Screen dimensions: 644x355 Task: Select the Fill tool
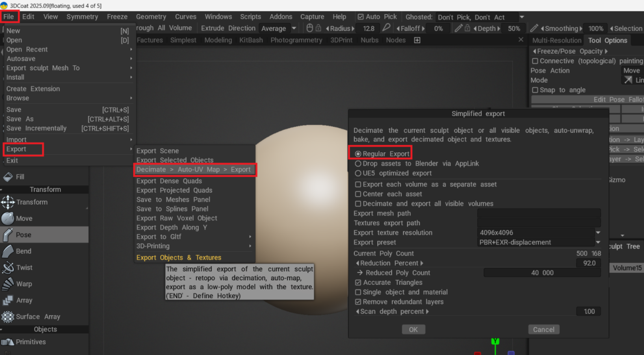pos(44,177)
